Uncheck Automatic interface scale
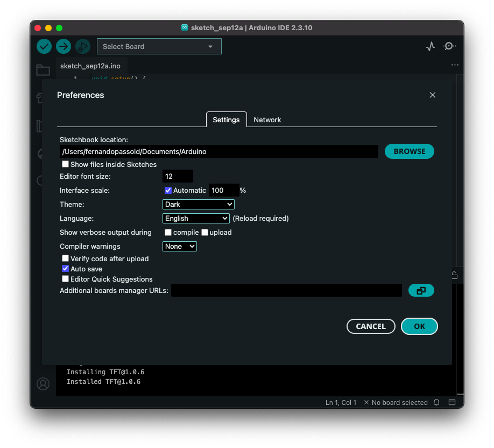 click(168, 190)
